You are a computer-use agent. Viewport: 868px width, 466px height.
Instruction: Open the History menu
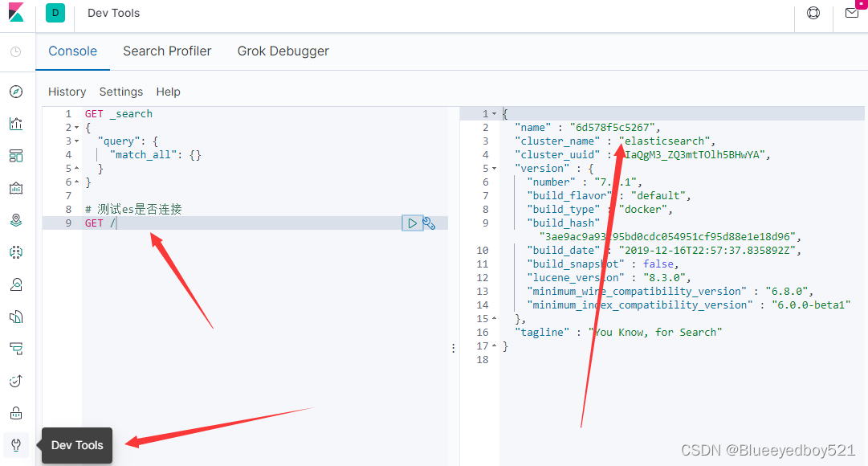[67, 92]
